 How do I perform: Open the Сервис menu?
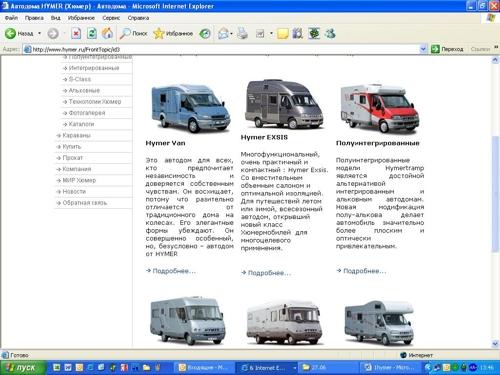tap(111, 18)
